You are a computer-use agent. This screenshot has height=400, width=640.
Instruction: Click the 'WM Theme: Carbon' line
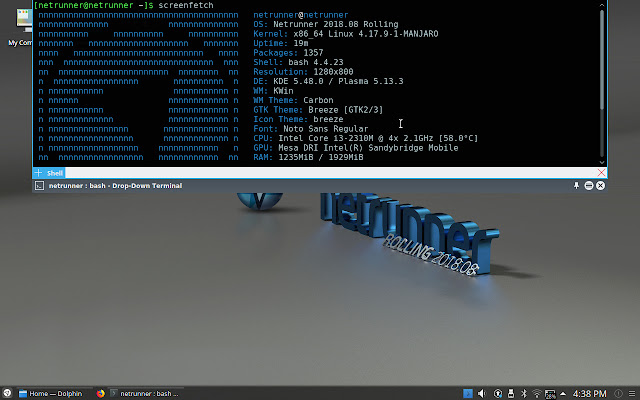click(293, 100)
